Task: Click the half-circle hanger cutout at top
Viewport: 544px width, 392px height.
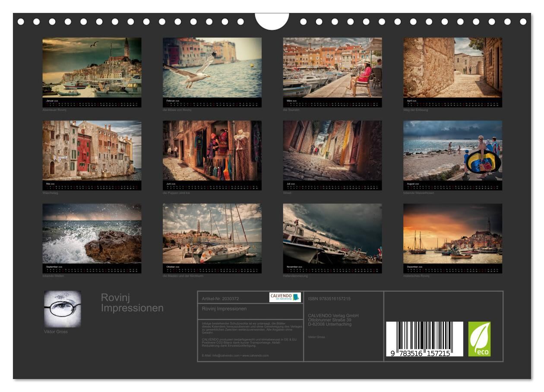Action: click(272, 21)
